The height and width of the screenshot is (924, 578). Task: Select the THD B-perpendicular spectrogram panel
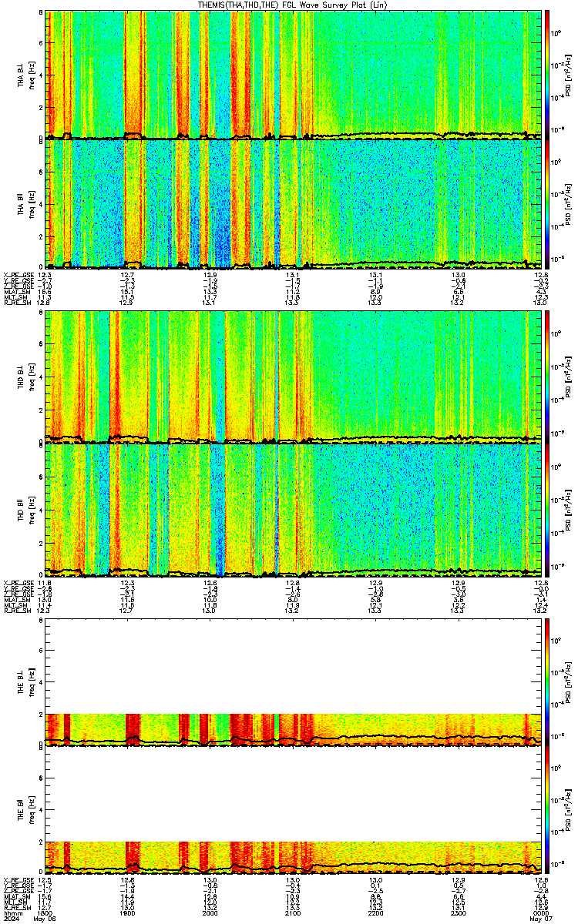click(294, 377)
